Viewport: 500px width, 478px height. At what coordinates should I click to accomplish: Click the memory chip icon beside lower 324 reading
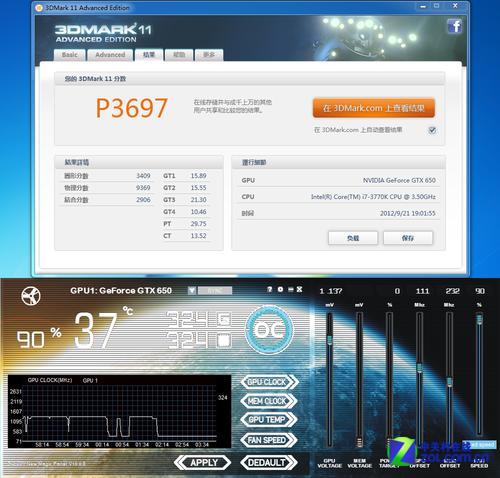(x=224, y=340)
